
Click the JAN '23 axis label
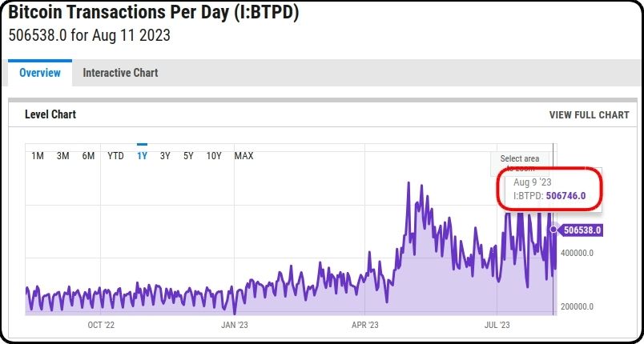tap(235, 325)
